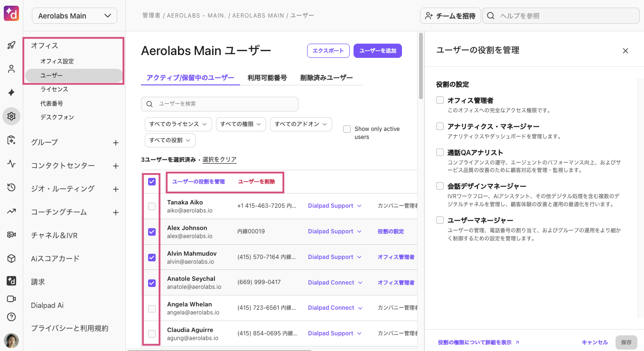Screen dimensions: 644x351
Task: Click the plus icon next to コーチングチーム
Action: coord(115,212)
